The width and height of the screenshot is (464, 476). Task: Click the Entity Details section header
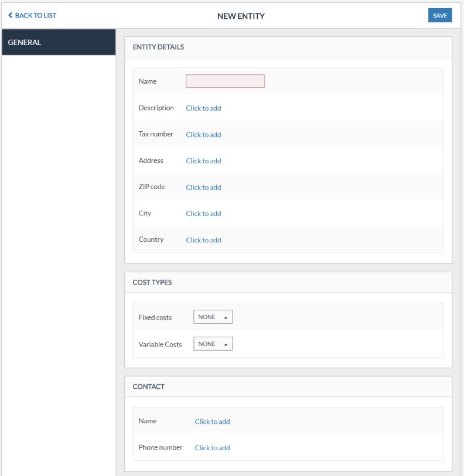[158, 47]
